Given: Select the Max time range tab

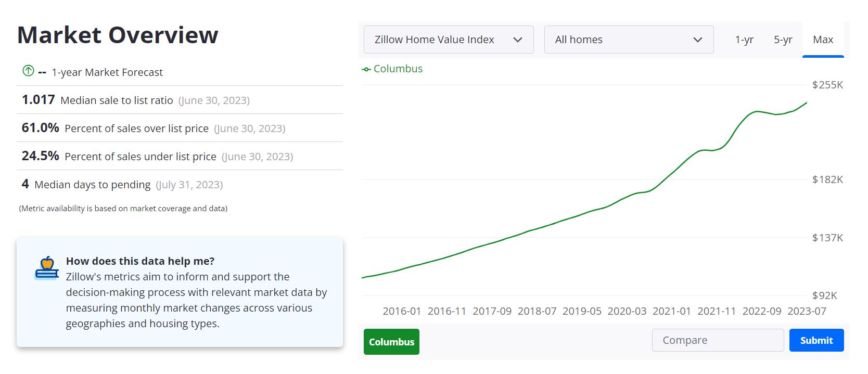Looking at the screenshot, I should pyautogui.click(x=823, y=40).
